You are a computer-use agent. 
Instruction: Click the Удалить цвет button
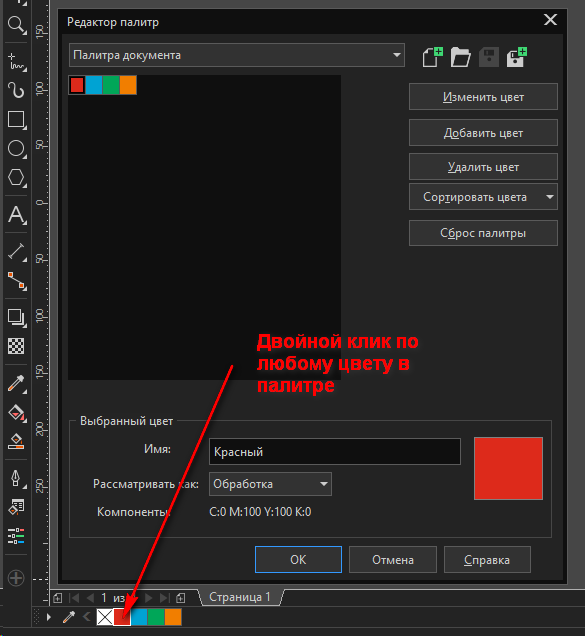point(483,167)
